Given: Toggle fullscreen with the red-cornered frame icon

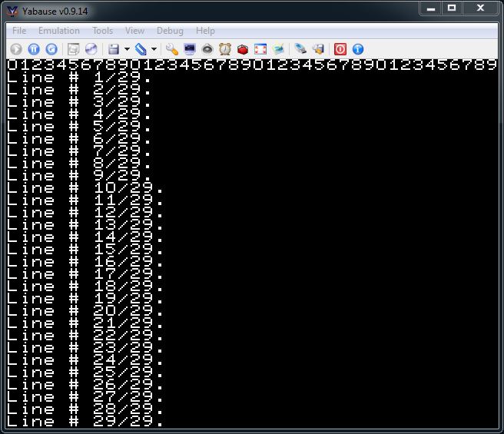Looking at the screenshot, I should tap(260, 49).
